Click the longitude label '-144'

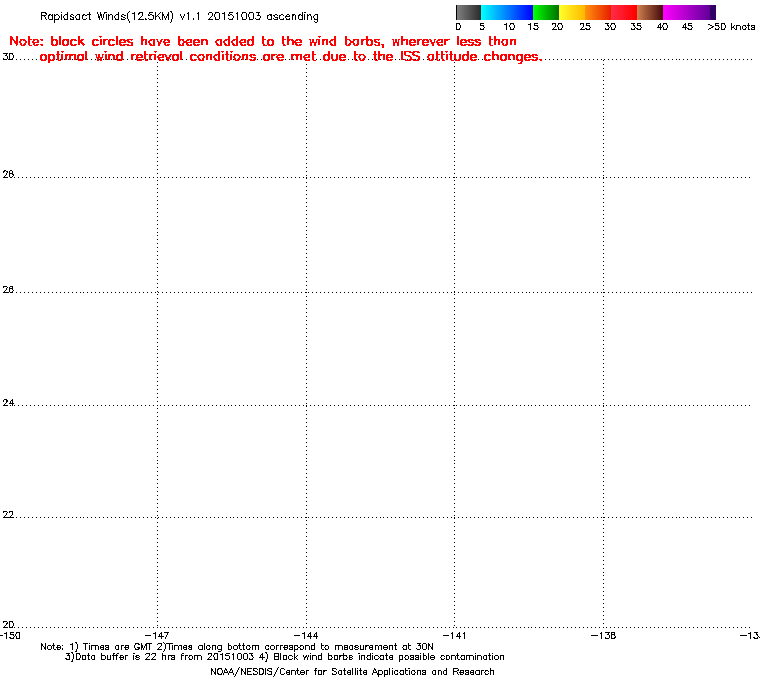[306, 635]
